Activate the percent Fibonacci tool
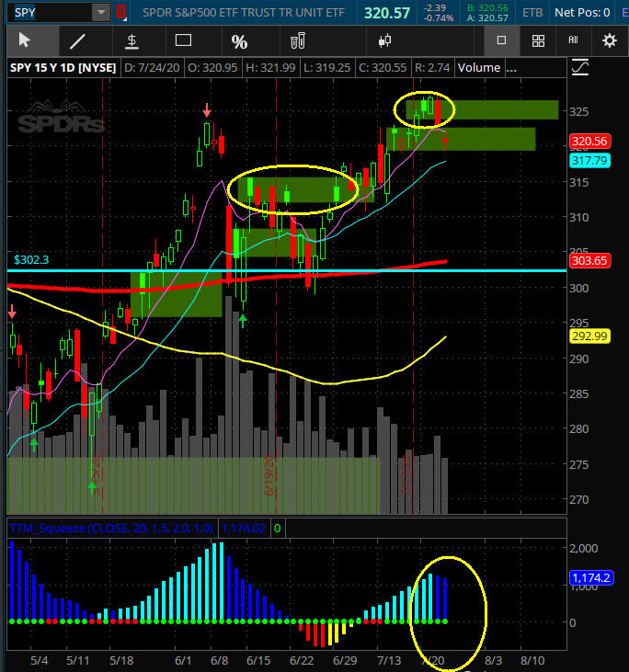 [239, 41]
